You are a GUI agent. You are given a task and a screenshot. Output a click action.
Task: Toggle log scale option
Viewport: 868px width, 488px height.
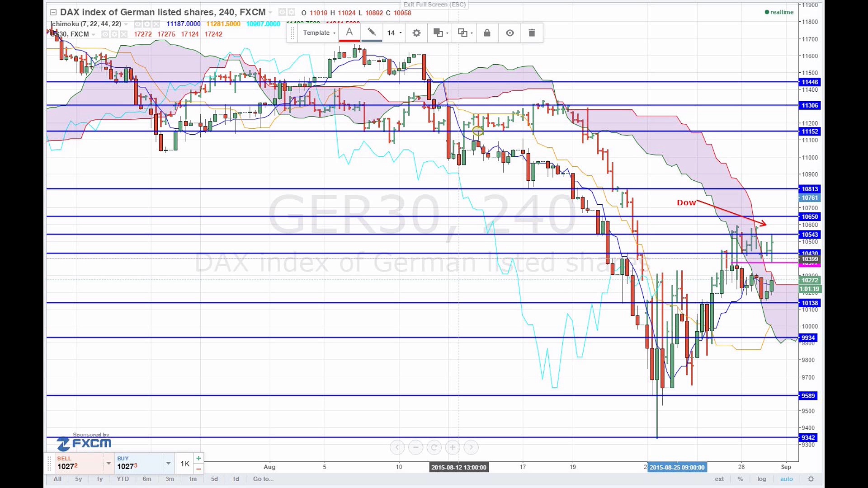762,479
